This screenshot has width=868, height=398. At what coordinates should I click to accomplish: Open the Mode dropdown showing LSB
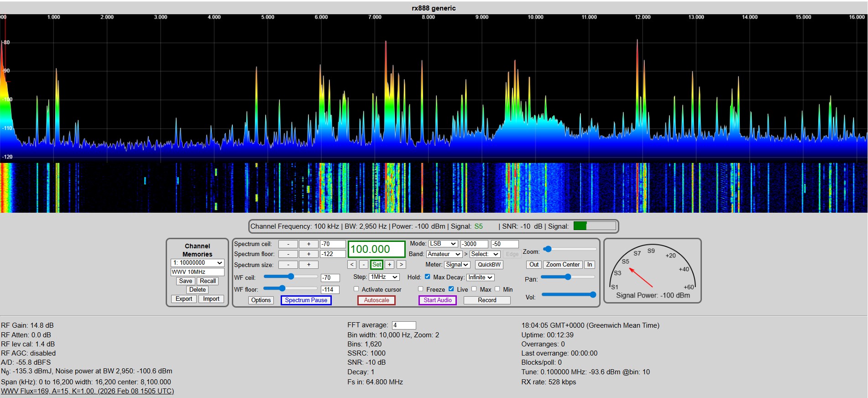[443, 244]
